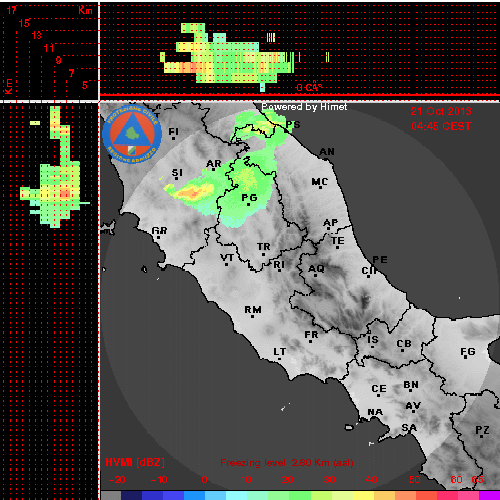Click the '-20' dBZ scale value

click(117, 480)
